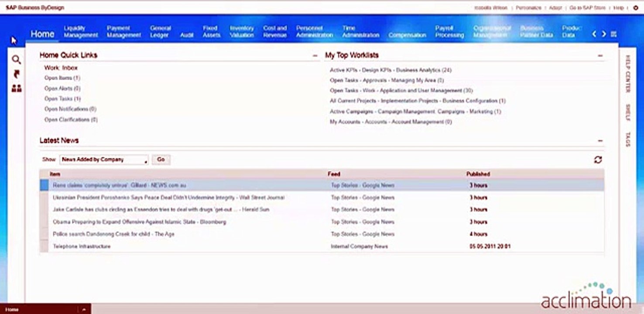Open the Police search Dandenong Creek news item

coord(113,234)
